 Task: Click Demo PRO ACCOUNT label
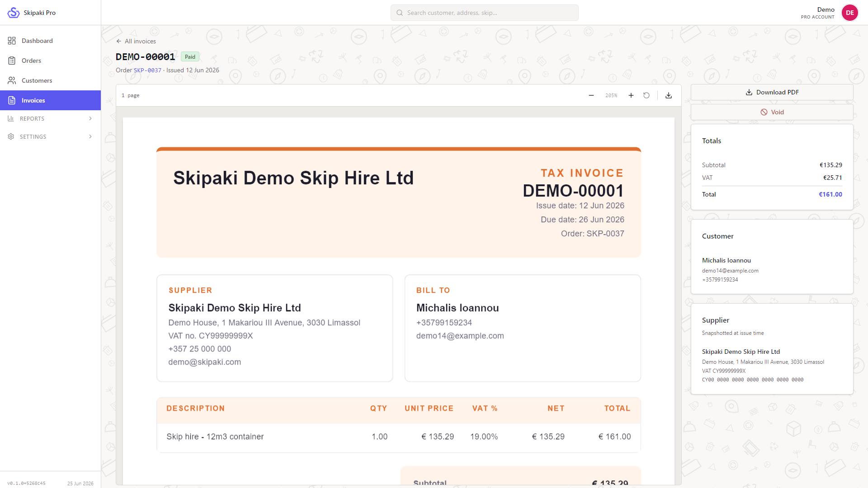click(818, 13)
